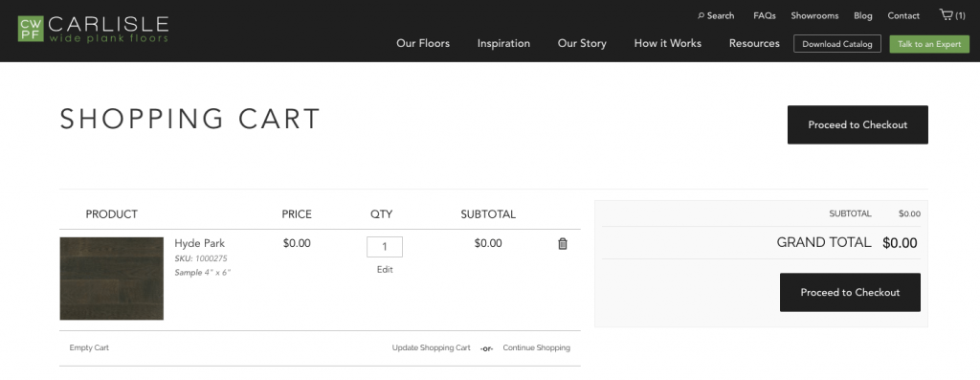Click the GRAND TOTAL $0.00 value
Viewport: 980px width, 380px height.
coord(900,243)
